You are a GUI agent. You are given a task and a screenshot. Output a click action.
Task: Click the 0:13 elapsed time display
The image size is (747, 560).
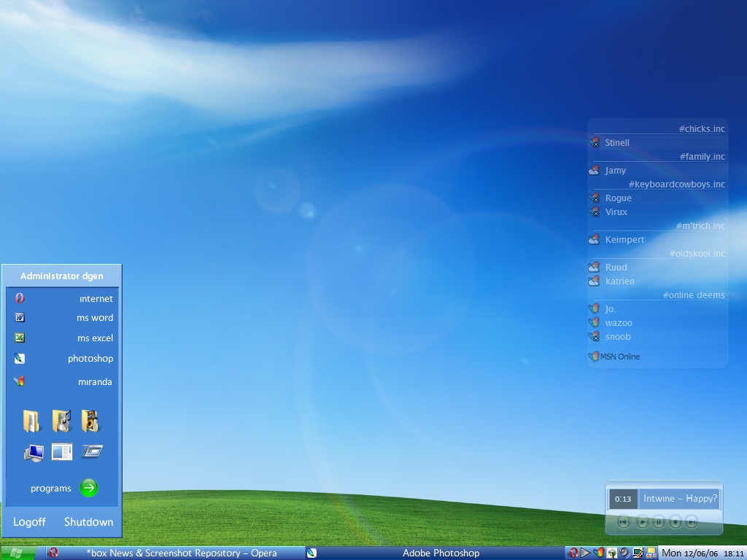tap(623, 499)
